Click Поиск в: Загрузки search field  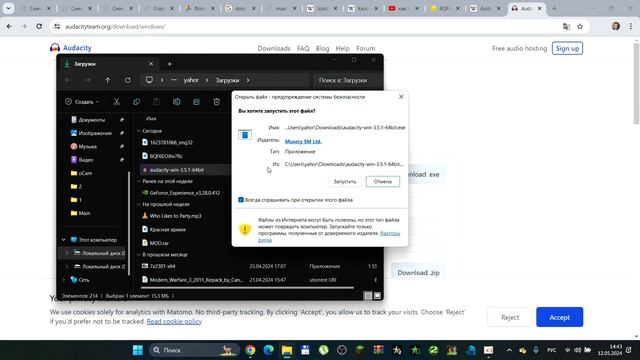click(x=347, y=80)
